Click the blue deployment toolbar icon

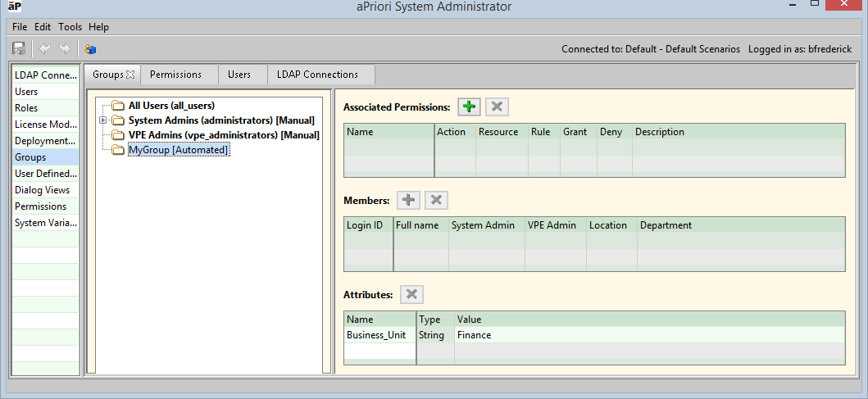pos(90,49)
